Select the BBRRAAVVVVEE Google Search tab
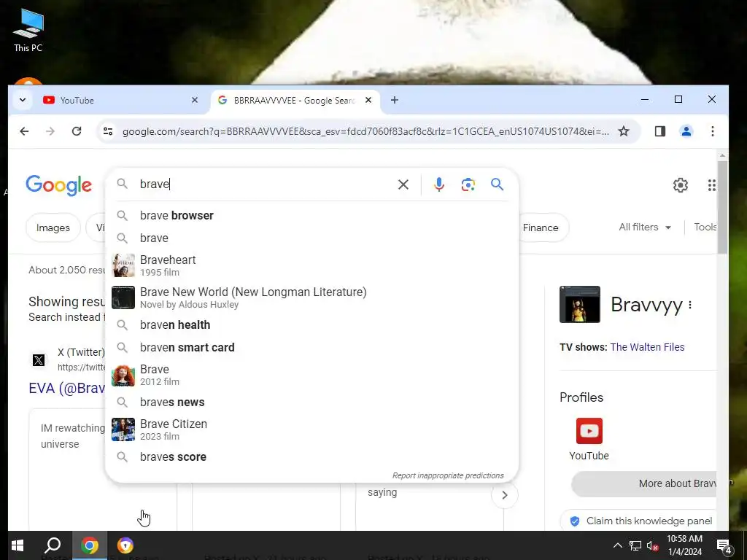Image resolution: width=747 pixels, height=560 pixels. pos(294,101)
